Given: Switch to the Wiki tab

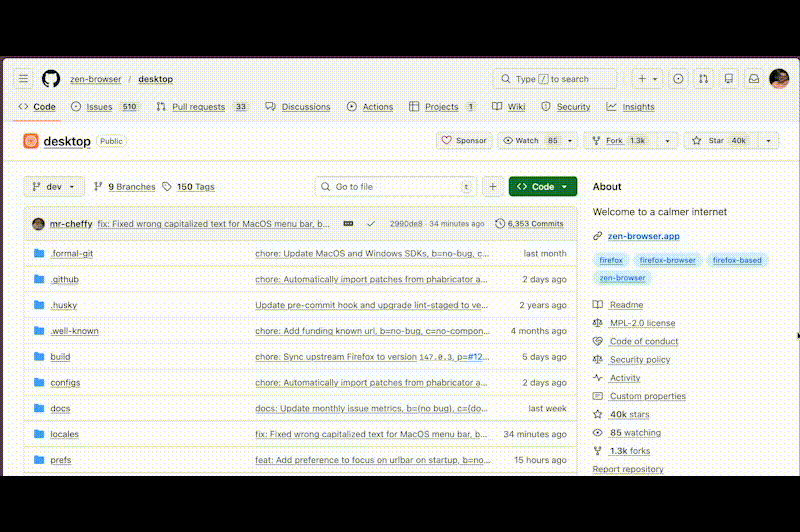Looking at the screenshot, I should pyautogui.click(x=509, y=107).
